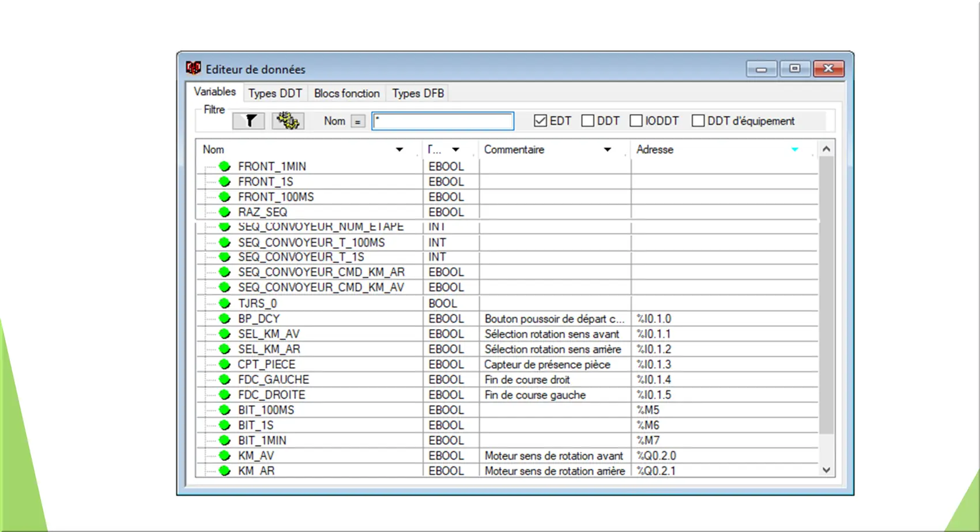This screenshot has width=980, height=532.
Task: Uncheck the EDT checkbox
Action: coord(540,121)
